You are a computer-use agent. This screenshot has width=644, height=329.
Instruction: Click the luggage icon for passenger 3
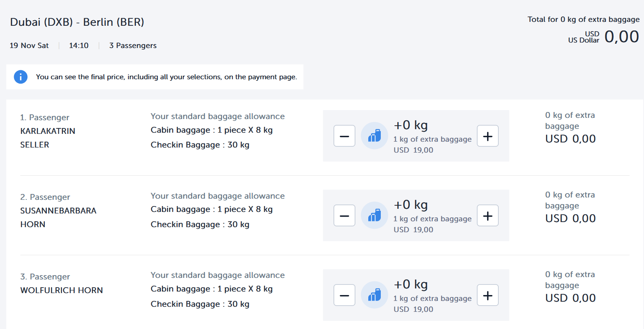coord(374,295)
